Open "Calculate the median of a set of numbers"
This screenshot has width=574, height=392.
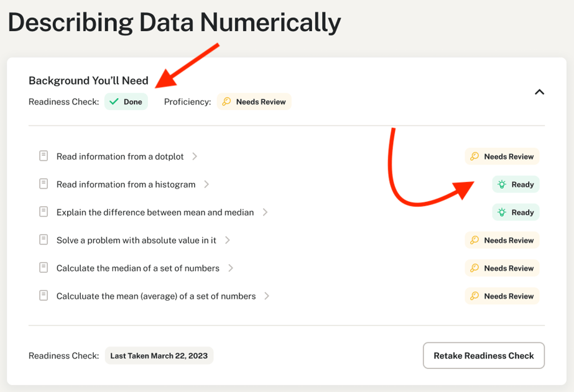click(x=137, y=268)
